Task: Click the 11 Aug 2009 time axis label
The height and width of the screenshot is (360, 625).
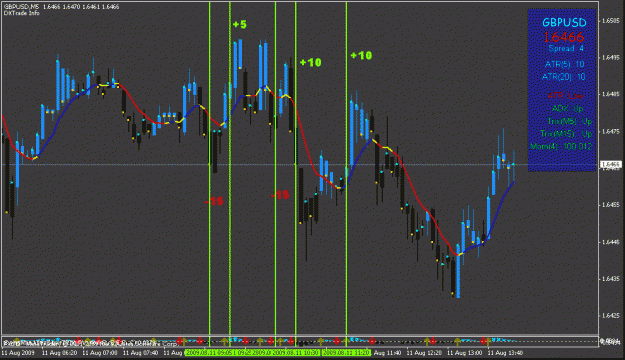Action: (x=18, y=353)
